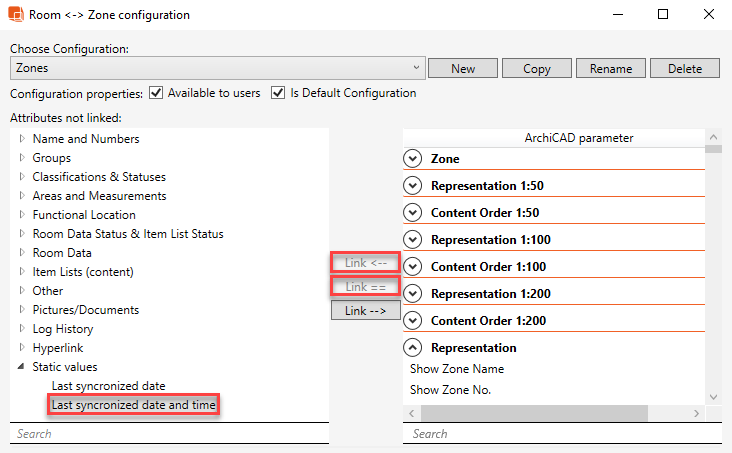732x453 pixels.
Task: Expand Representation 1:50 chevron icon
Action: coord(413,185)
